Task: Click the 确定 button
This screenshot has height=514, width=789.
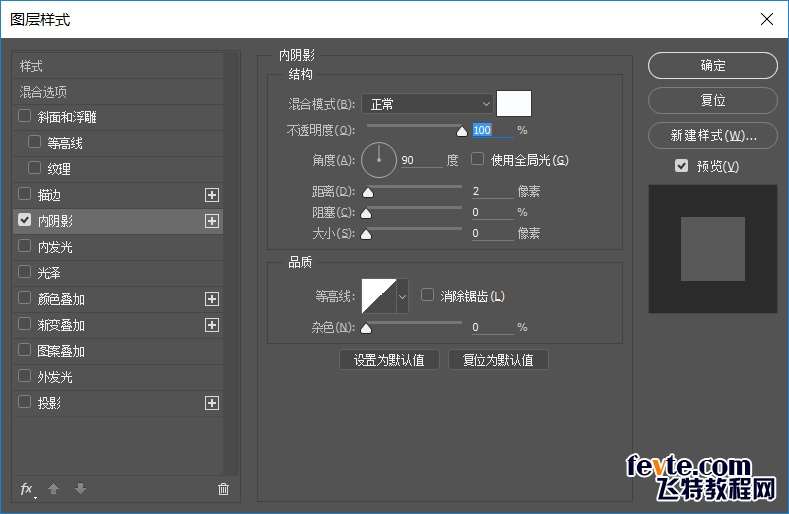Action: click(713, 65)
